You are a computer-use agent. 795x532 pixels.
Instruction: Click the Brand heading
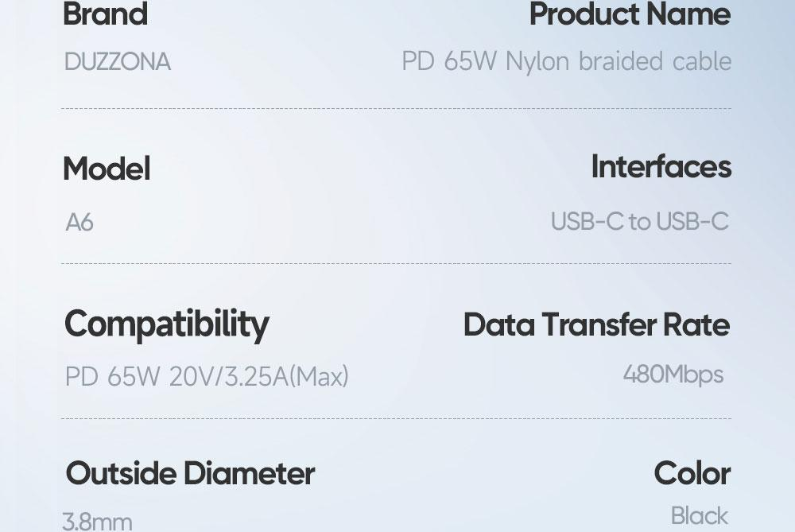point(105,14)
